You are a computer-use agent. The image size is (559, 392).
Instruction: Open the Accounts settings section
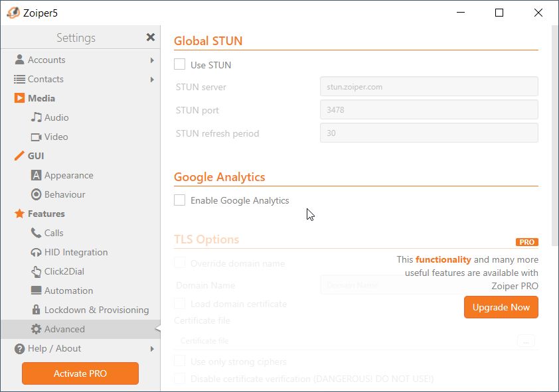[x=80, y=60]
